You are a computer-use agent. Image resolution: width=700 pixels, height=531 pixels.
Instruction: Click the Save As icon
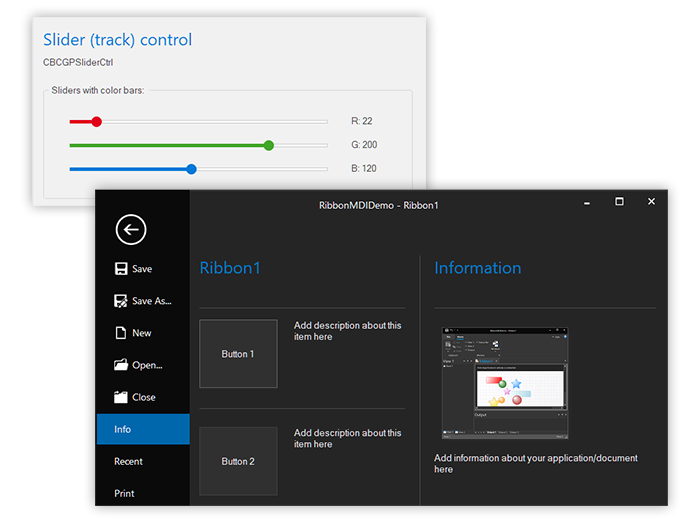coord(121,301)
